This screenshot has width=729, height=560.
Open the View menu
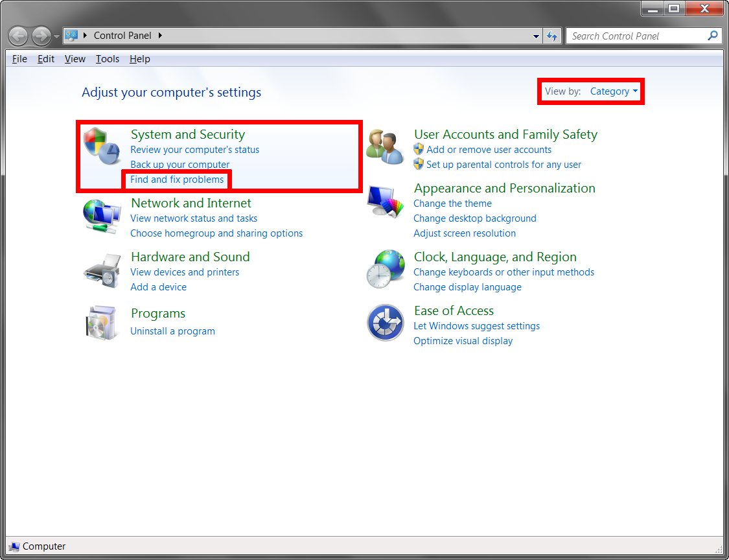tap(75, 59)
